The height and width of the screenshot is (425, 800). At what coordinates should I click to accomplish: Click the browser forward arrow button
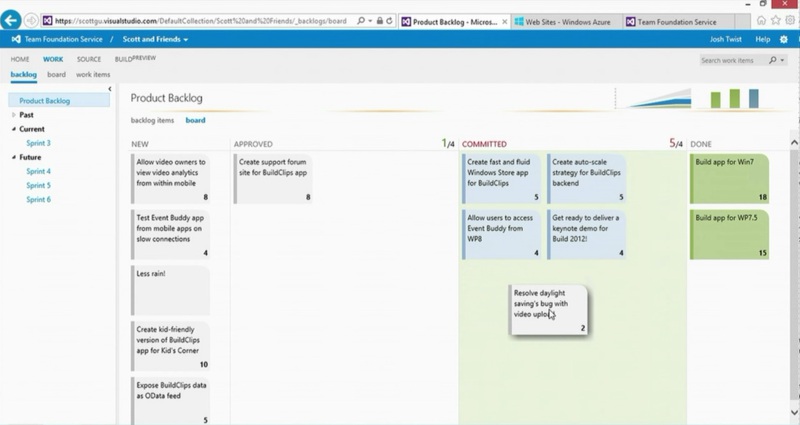pyautogui.click(x=32, y=20)
